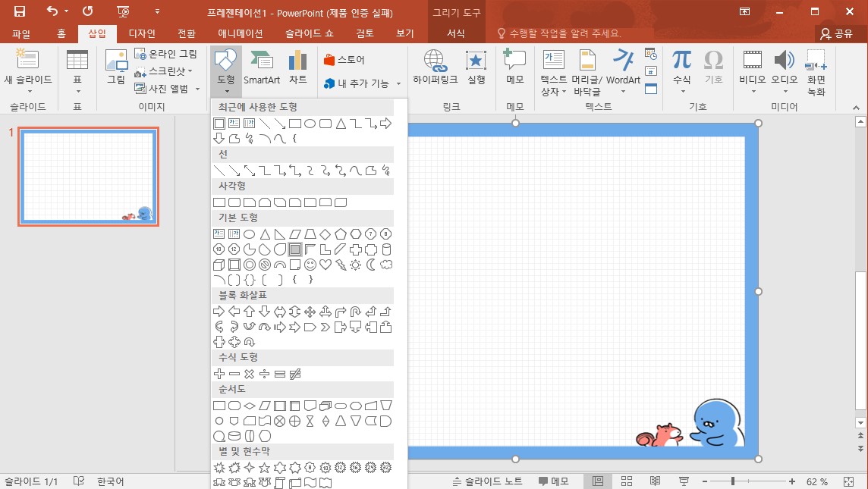The image size is (868, 489).
Task: Pick the Cube shape
Action: pos(219,265)
